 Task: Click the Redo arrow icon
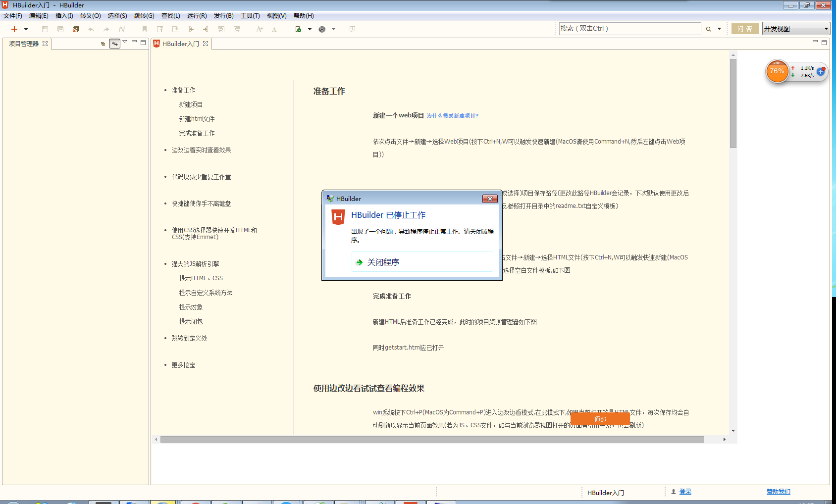coord(106,29)
